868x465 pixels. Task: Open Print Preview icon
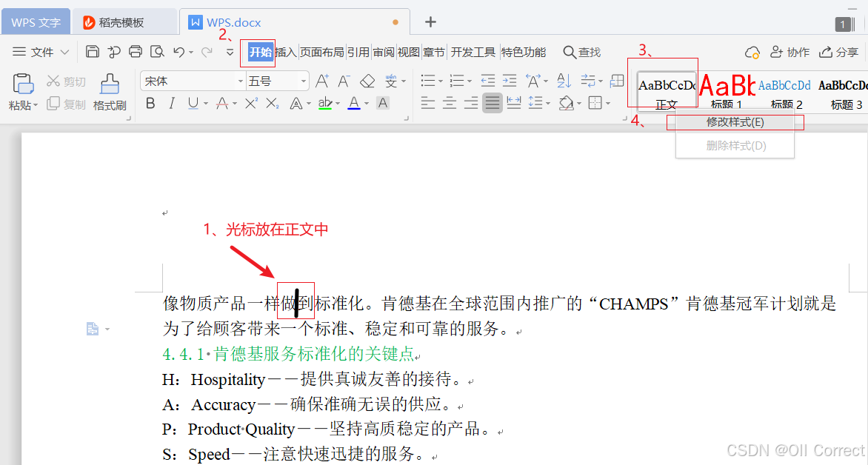click(157, 52)
